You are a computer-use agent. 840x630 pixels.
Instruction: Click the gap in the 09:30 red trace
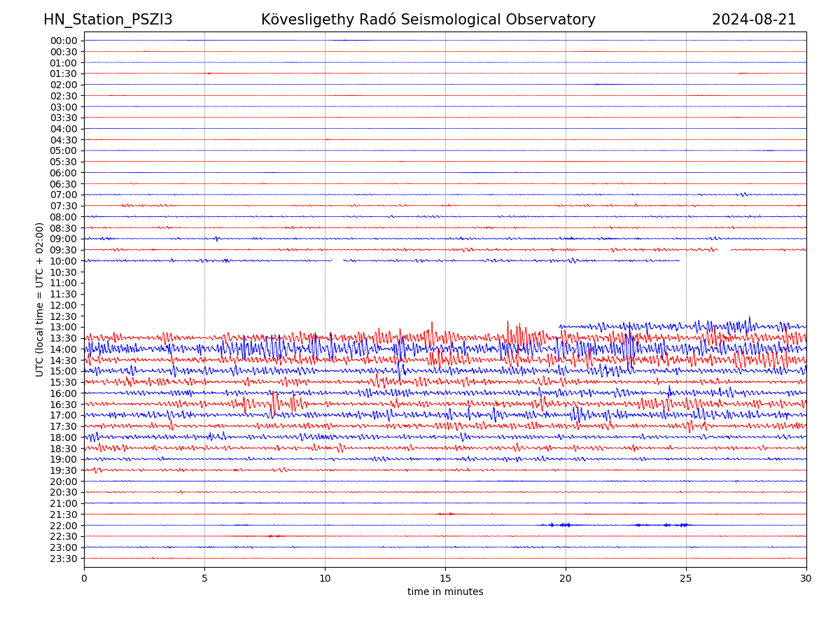(x=724, y=249)
